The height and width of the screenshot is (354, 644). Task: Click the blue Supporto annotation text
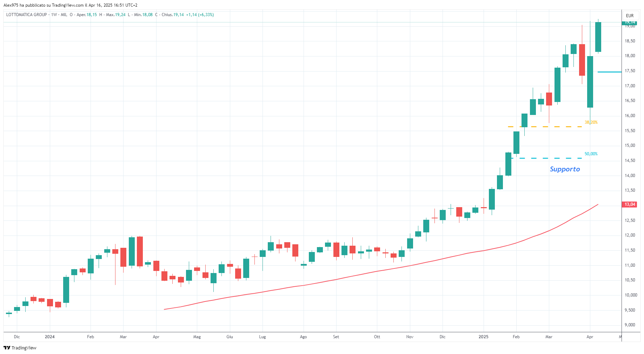point(565,169)
